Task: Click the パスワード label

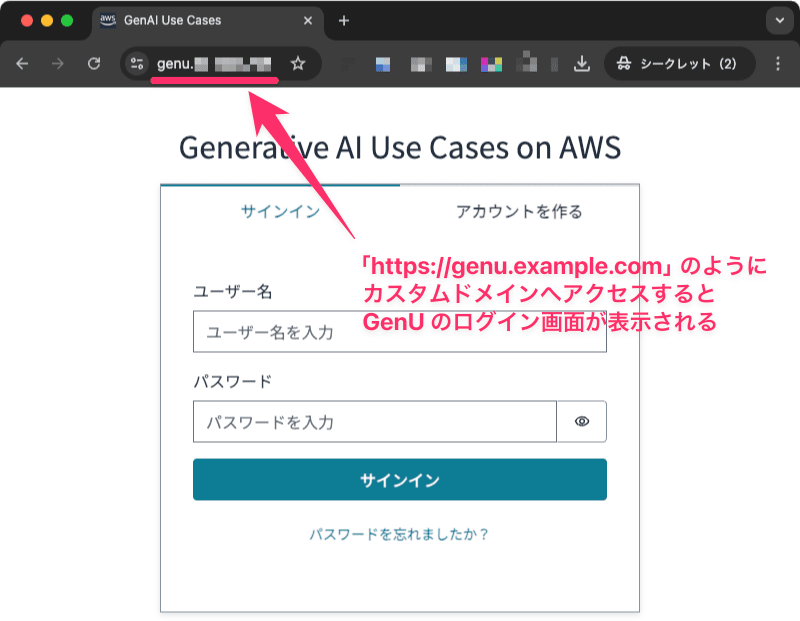Action: 233,381
